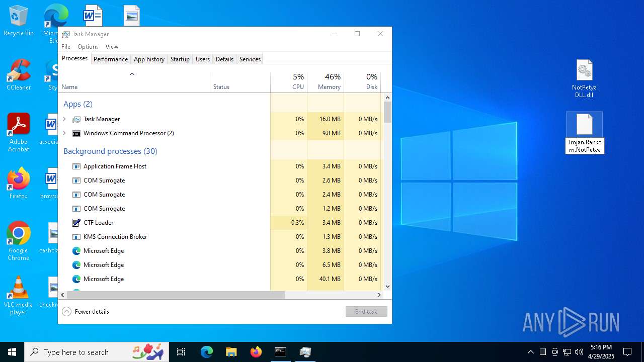Click the taskbar search box

(x=98, y=352)
